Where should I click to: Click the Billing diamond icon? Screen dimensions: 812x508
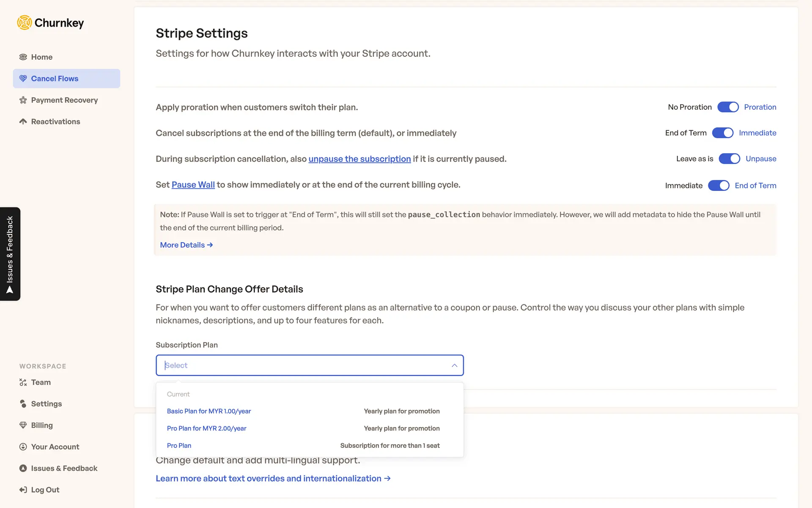point(23,425)
